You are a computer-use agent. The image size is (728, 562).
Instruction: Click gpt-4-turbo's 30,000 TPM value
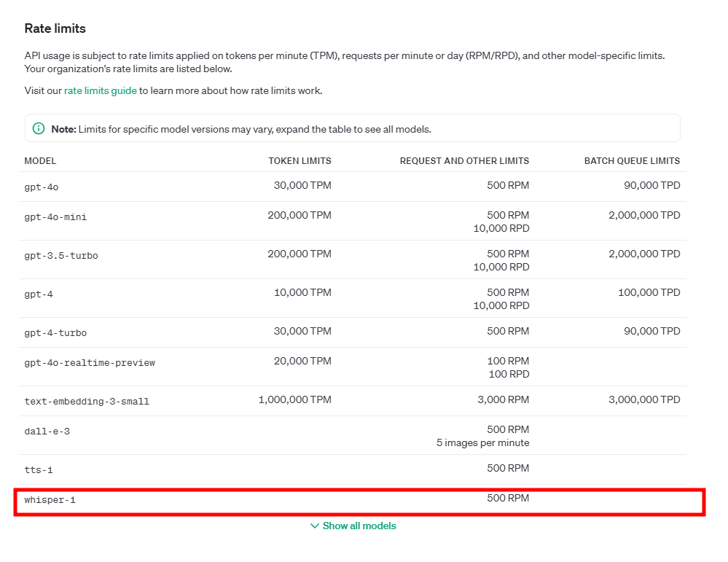pos(302,331)
